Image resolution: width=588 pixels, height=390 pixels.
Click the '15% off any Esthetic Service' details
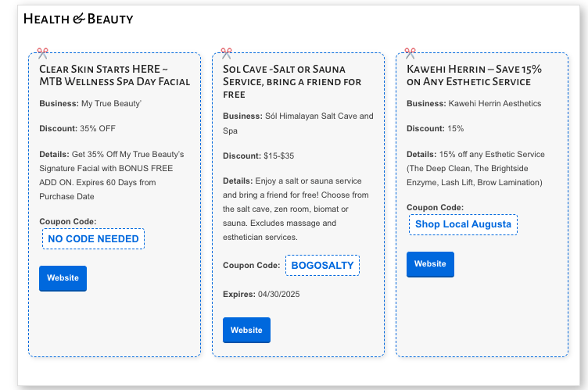pos(475,168)
